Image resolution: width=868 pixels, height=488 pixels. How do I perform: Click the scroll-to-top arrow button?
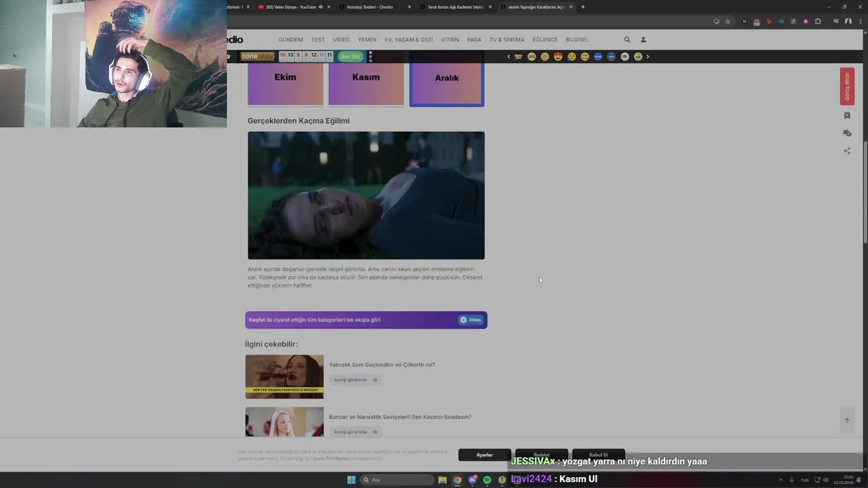[x=847, y=420]
